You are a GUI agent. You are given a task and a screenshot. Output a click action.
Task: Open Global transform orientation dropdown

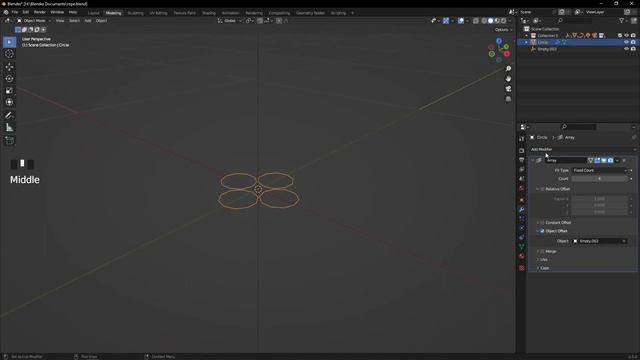point(230,20)
